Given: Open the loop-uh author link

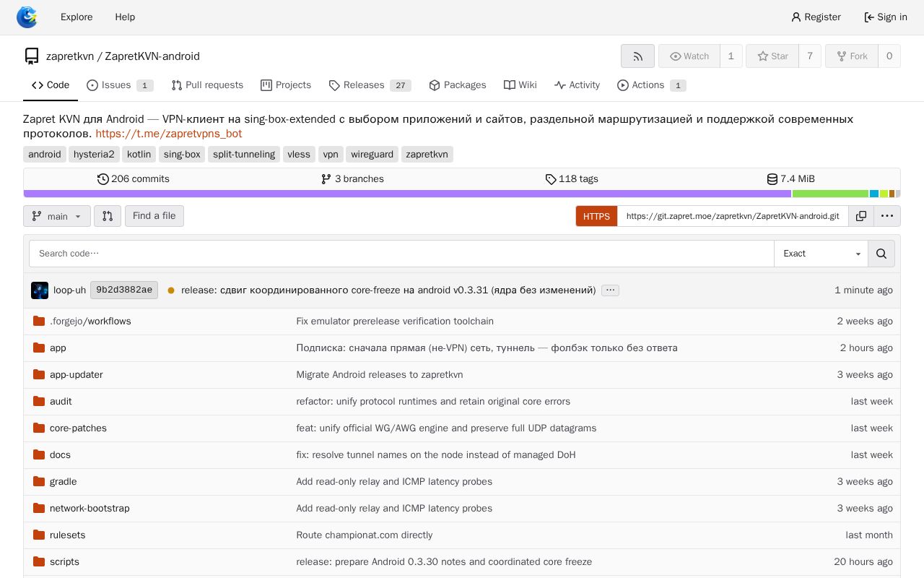Looking at the screenshot, I should pos(69,290).
